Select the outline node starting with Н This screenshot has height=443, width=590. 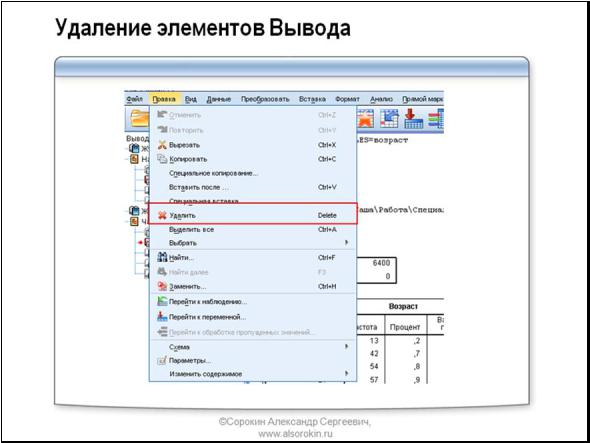pyautogui.click(x=140, y=159)
